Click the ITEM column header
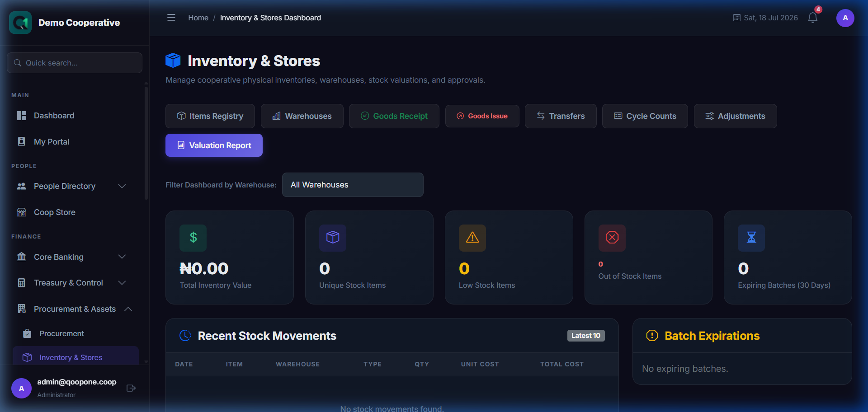The width and height of the screenshot is (868, 412). coord(234,364)
